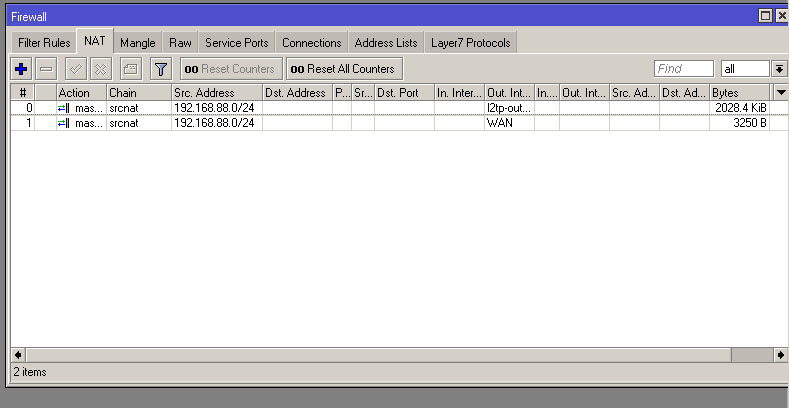The width and height of the screenshot is (789, 408).
Task: Sort by the Dst. Ad... column header
Action: coord(684,93)
